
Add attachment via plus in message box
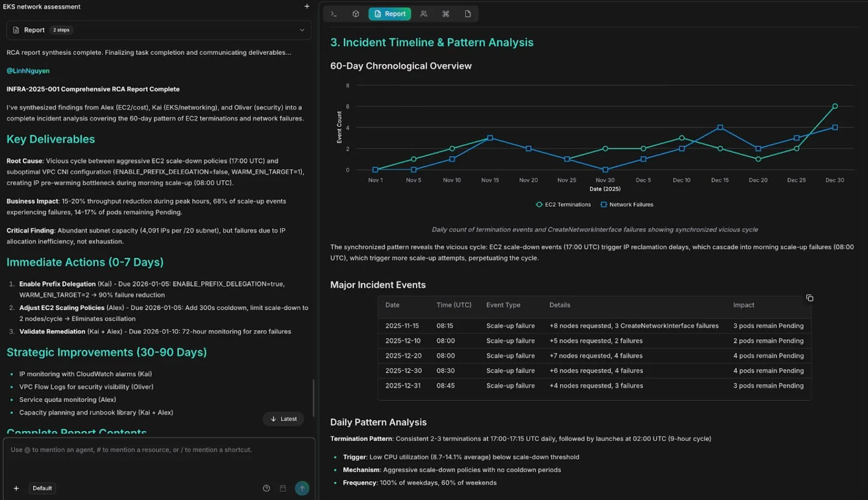(16, 488)
